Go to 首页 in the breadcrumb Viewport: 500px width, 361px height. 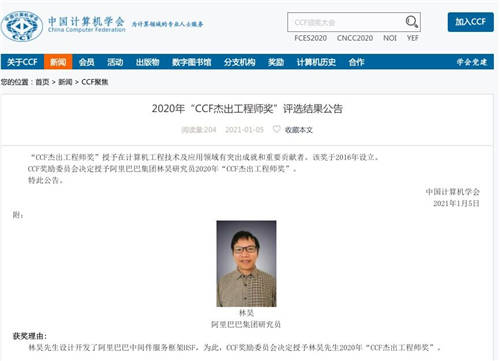(x=42, y=82)
